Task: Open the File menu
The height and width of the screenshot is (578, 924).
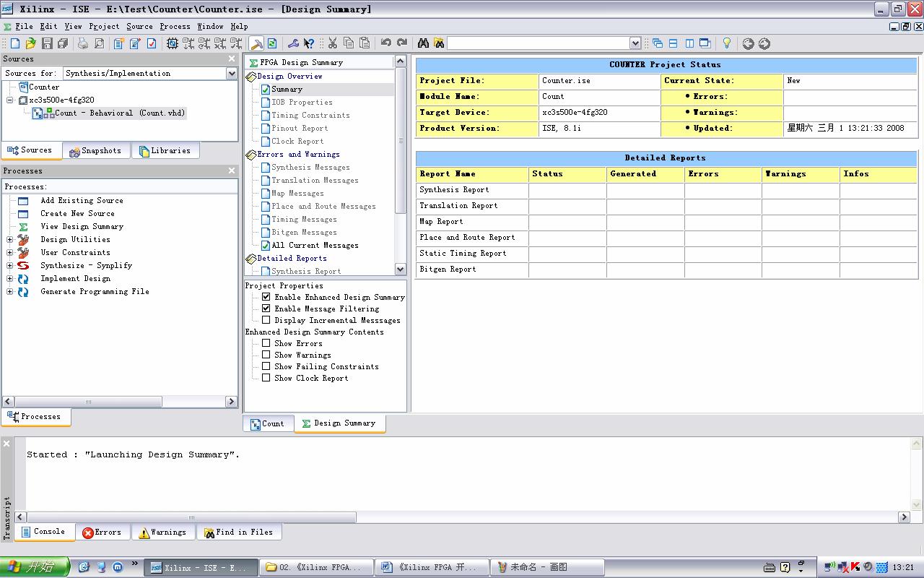Action: point(24,26)
